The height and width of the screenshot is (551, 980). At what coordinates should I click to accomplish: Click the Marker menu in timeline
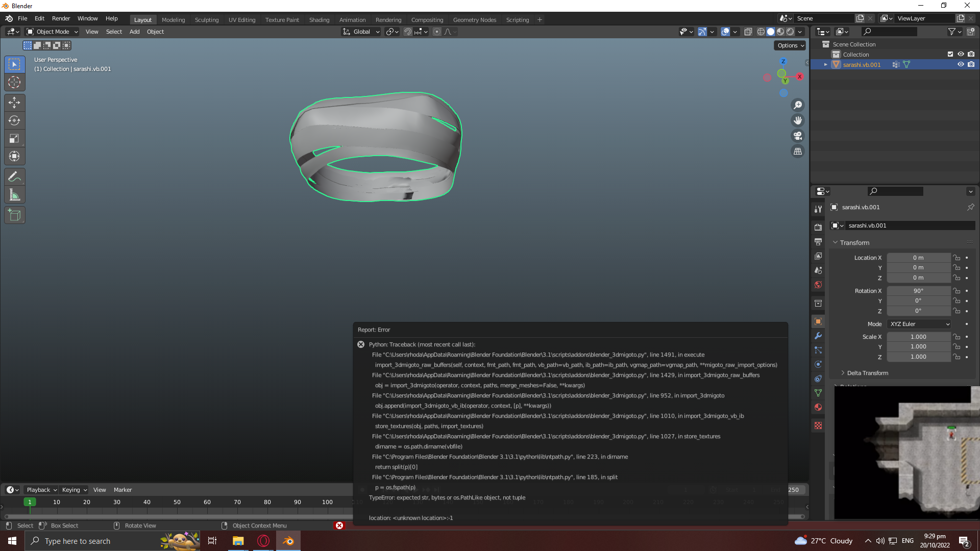122,490
